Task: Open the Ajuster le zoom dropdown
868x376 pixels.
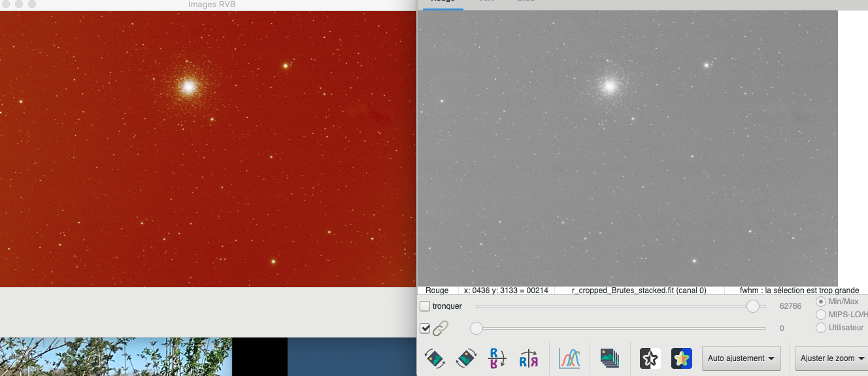Action: click(x=831, y=358)
